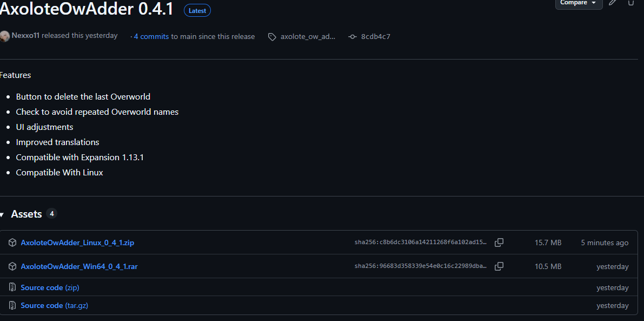Click package icon beside the Win64 rar asset
The width and height of the screenshot is (644, 321).
[12, 266]
